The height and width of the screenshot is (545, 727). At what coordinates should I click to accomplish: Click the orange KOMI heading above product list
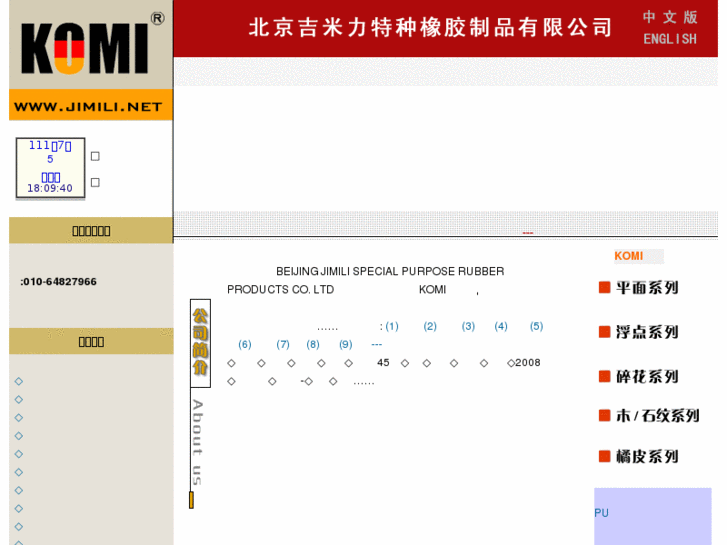(x=629, y=256)
